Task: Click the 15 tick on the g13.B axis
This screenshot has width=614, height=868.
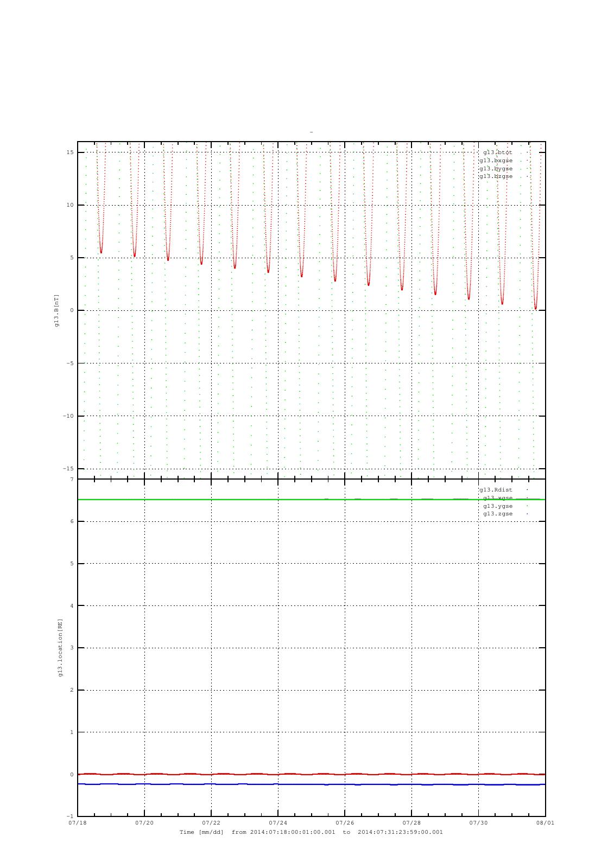Action: point(70,152)
